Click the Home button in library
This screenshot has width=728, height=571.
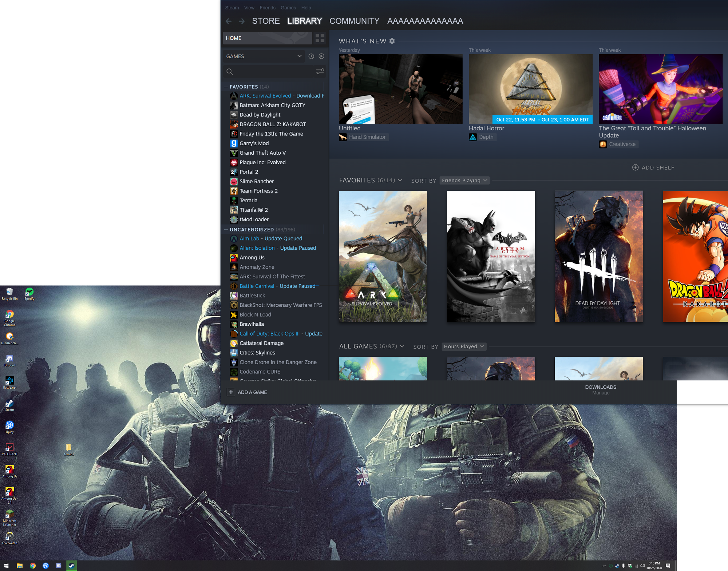point(267,38)
